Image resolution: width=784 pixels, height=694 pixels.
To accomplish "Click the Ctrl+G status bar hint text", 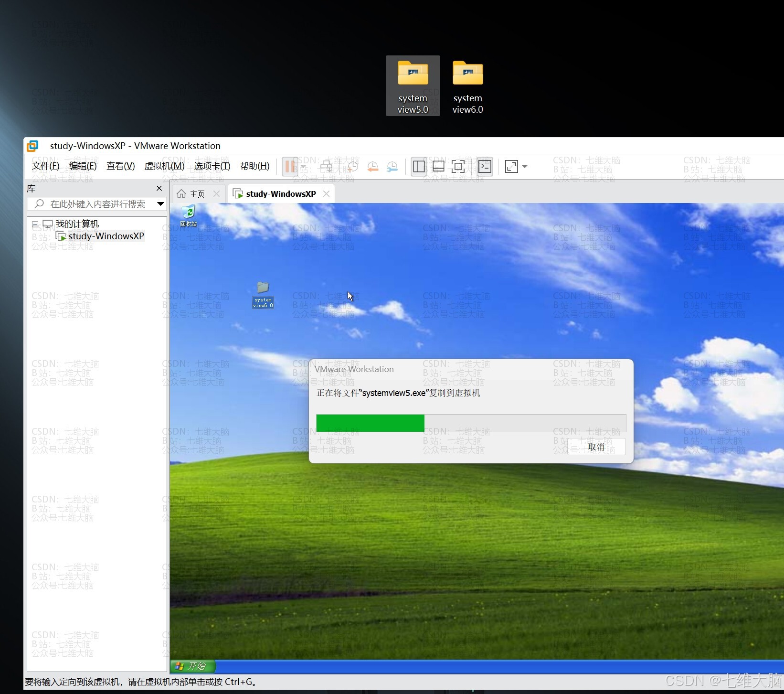I will click(x=142, y=682).
